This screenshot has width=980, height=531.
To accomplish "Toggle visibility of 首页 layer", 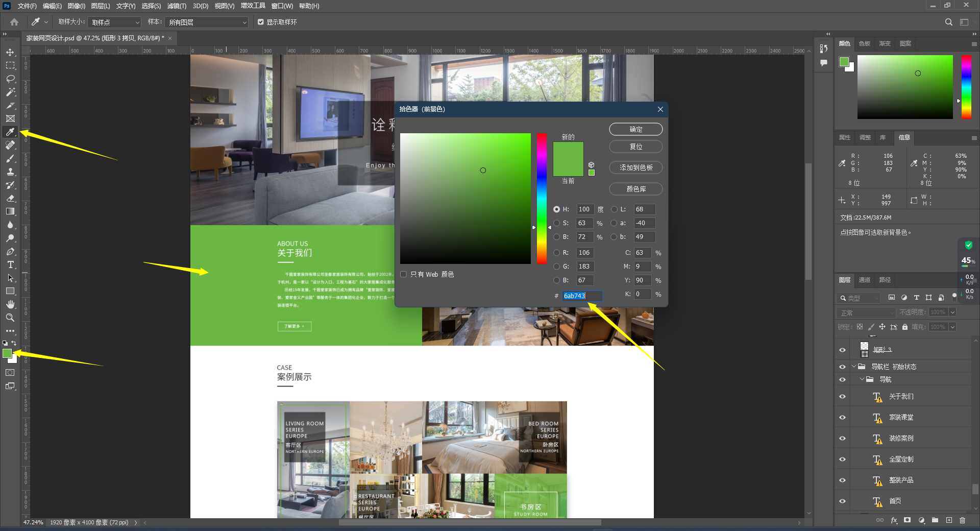I will click(842, 501).
